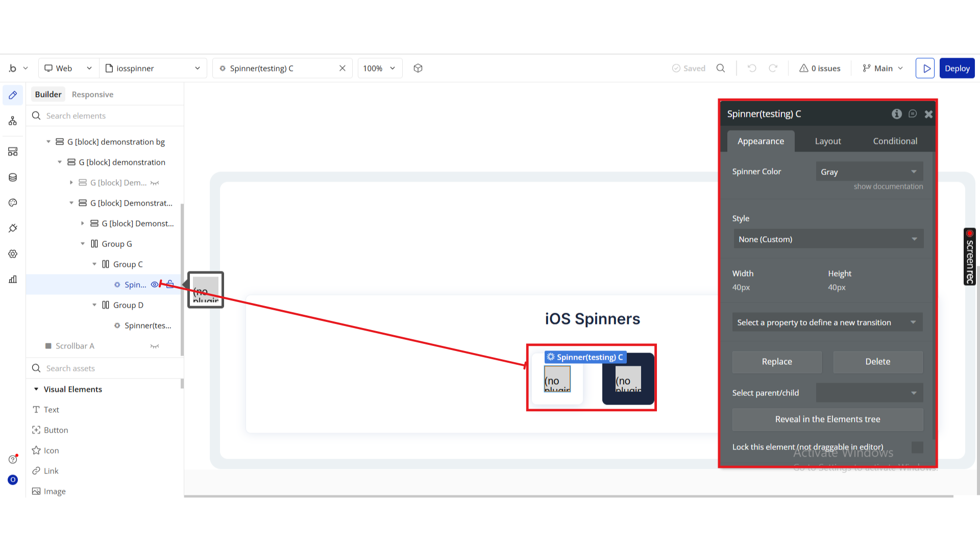Open the Style None (Custom) dropdown
The width and height of the screenshot is (980, 551).
(828, 239)
